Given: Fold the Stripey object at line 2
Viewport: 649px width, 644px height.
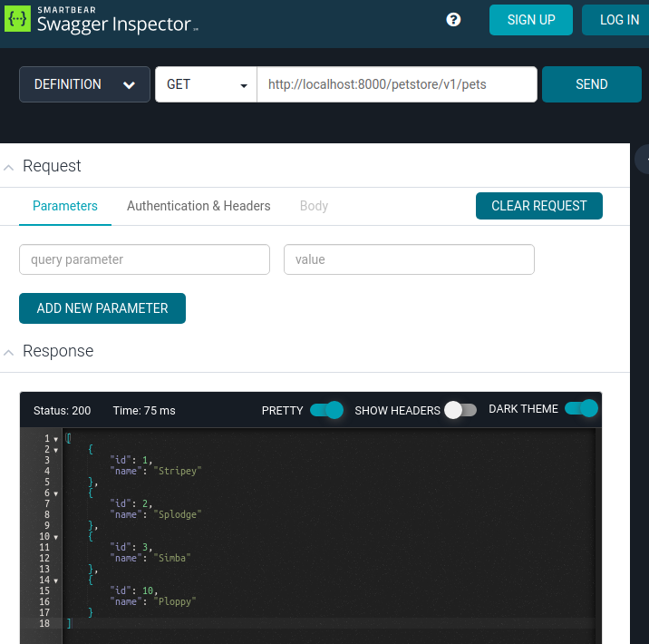Looking at the screenshot, I should click(x=55, y=450).
